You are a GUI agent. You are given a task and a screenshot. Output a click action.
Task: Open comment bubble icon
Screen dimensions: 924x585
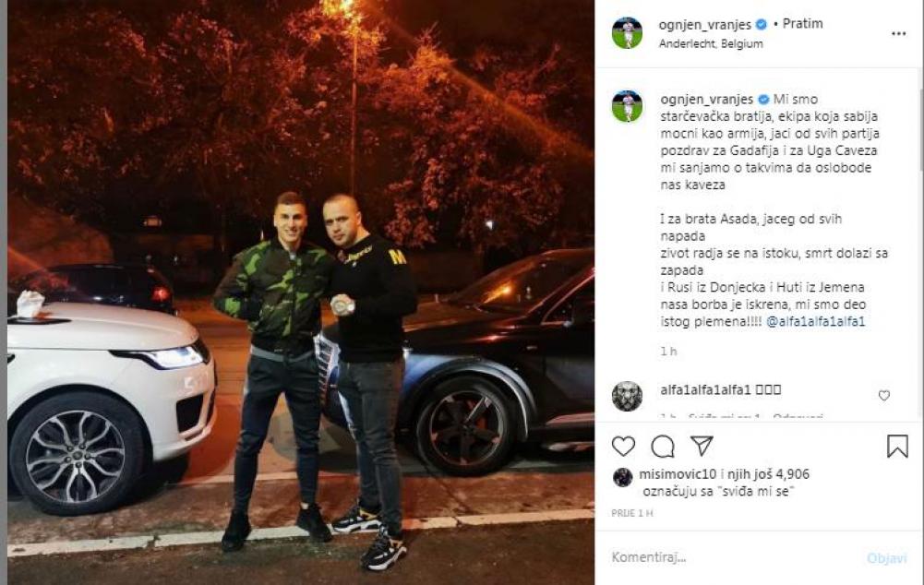(663, 446)
